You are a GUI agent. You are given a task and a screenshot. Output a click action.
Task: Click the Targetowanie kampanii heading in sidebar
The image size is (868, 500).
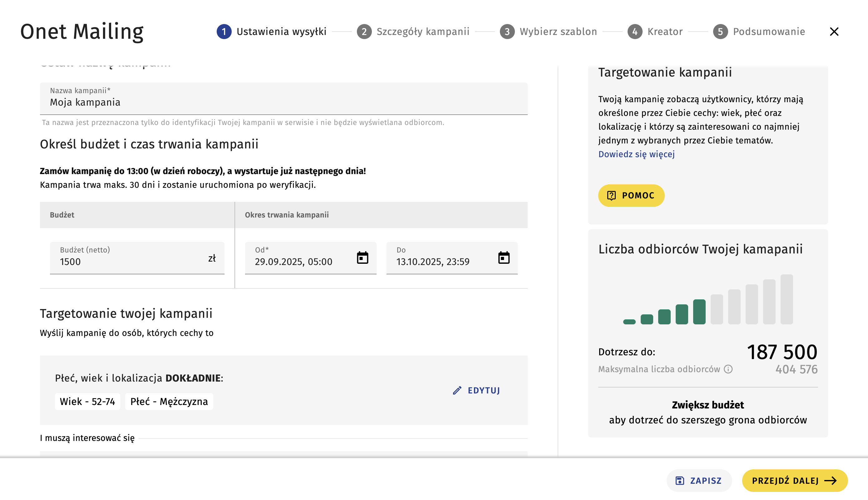point(665,72)
